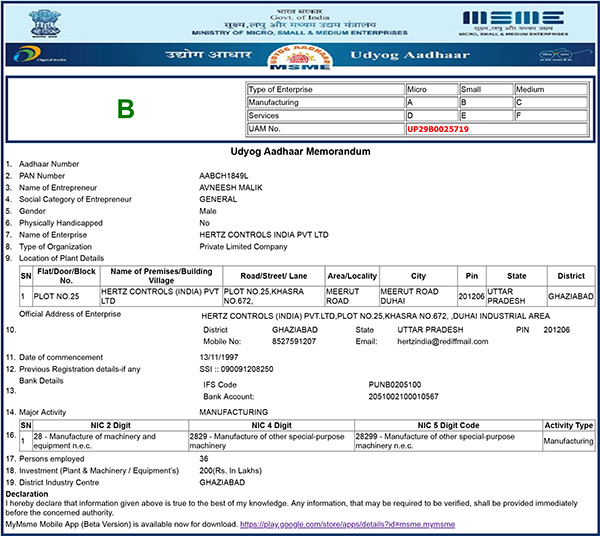Click the Medium column header cell

[x=551, y=90]
